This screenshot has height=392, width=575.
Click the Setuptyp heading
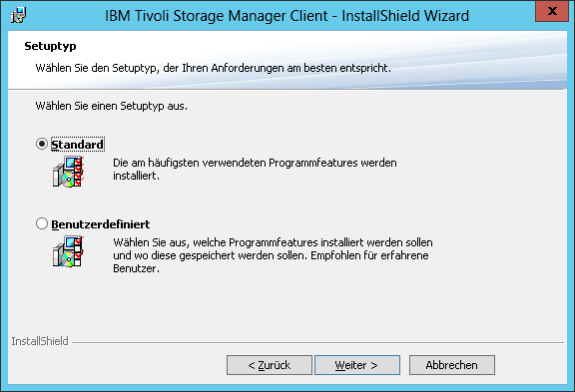(x=50, y=46)
